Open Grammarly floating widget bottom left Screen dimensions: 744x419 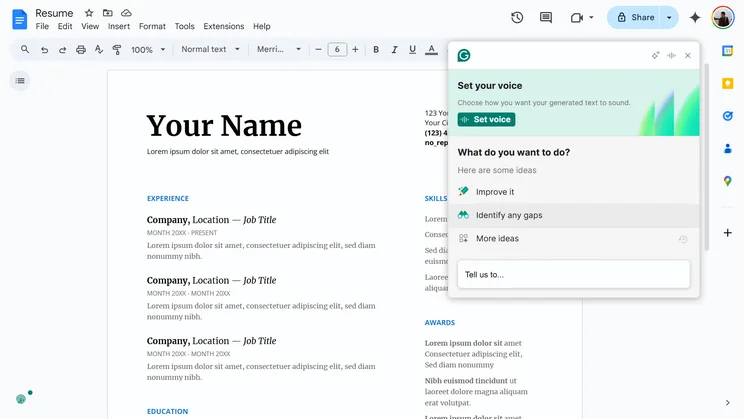click(21, 399)
